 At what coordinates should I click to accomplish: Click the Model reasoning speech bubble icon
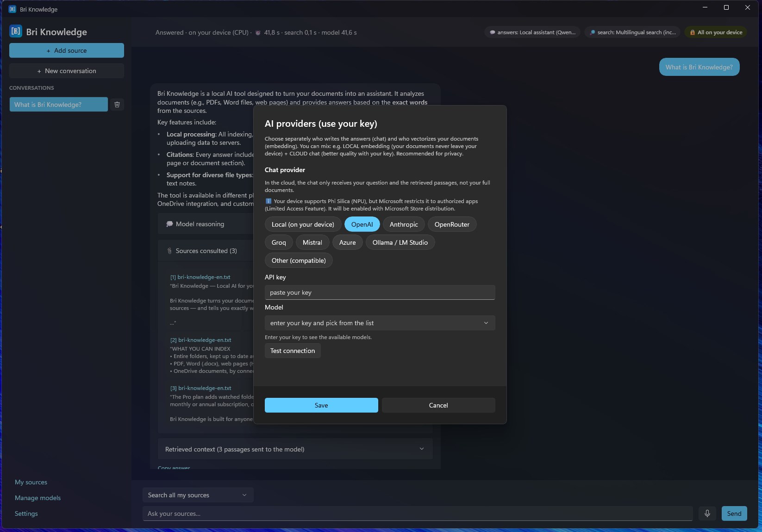[x=169, y=224]
